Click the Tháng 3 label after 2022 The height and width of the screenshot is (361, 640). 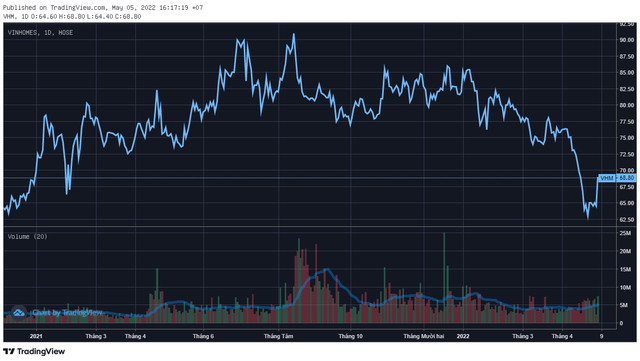point(523,336)
